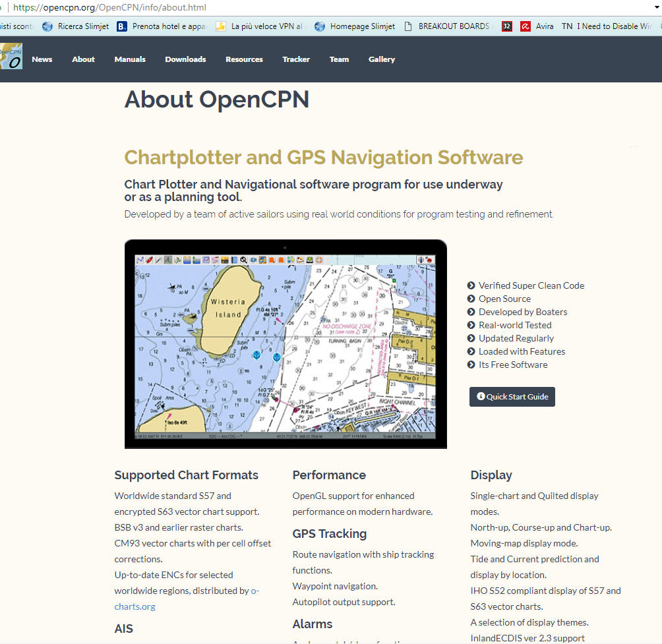Click the OpenCPN chart screenshot image
Screen dimensions: 662x644
click(x=286, y=344)
